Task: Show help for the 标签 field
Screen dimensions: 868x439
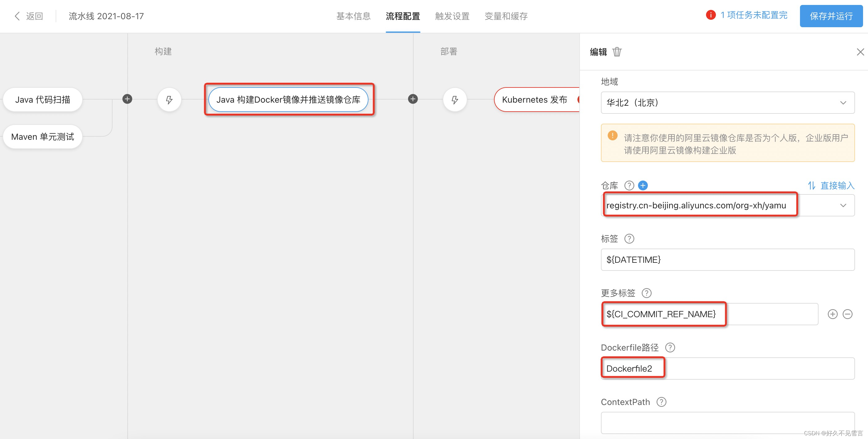Action: [x=629, y=239]
